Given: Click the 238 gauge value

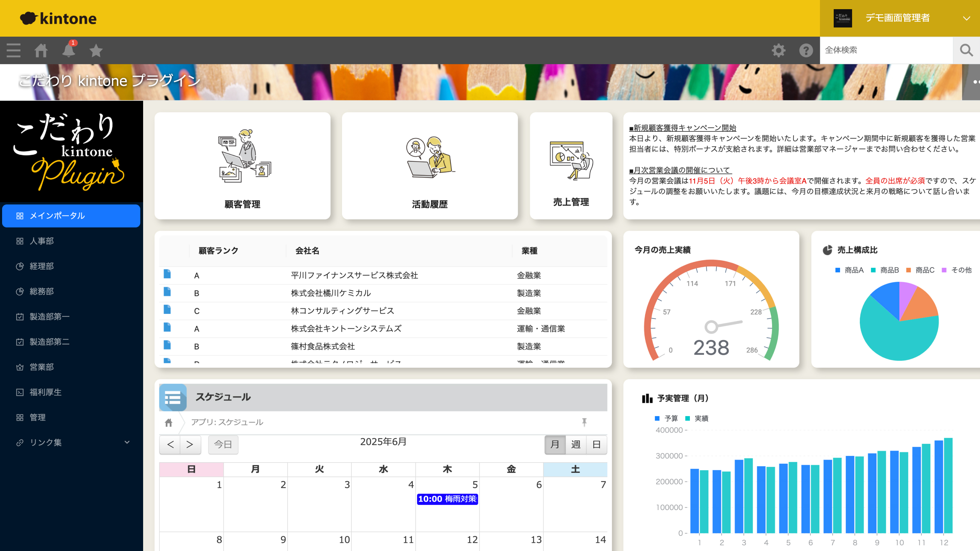Looking at the screenshot, I should pyautogui.click(x=711, y=348).
